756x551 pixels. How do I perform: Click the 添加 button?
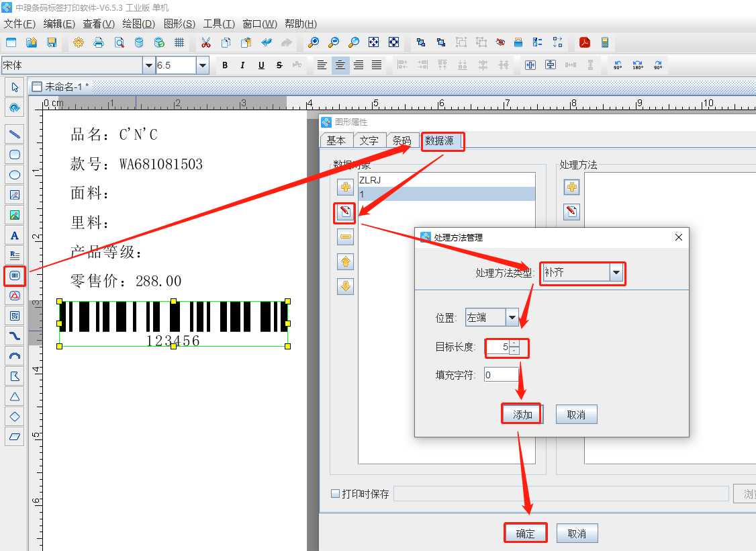click(522, 415)
